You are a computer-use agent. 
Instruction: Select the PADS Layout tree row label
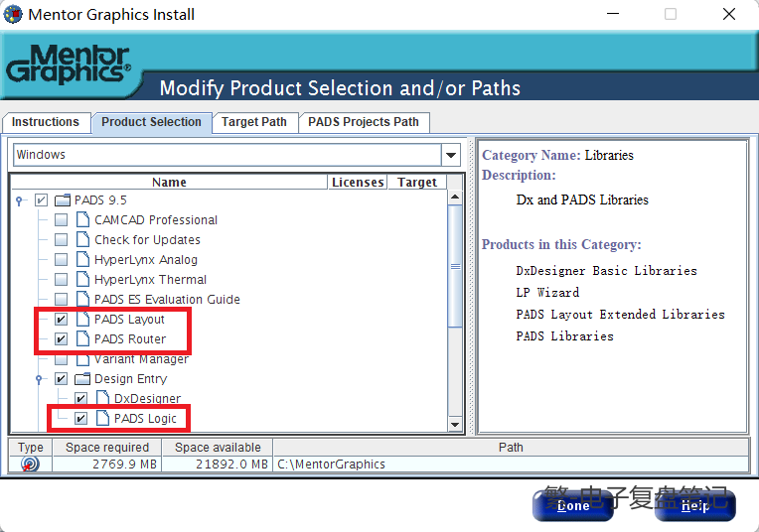pos(129,320)
